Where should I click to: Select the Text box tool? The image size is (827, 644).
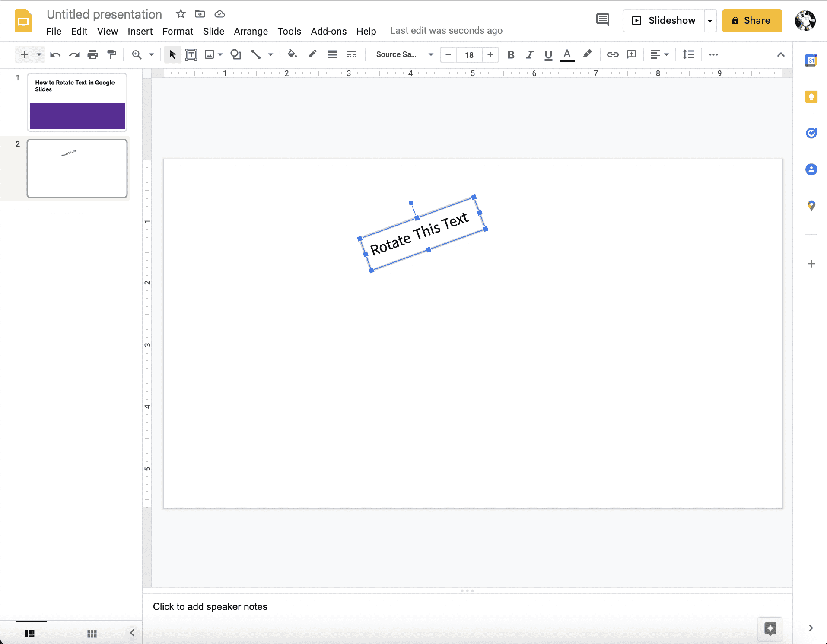click(x=191, y=54)
